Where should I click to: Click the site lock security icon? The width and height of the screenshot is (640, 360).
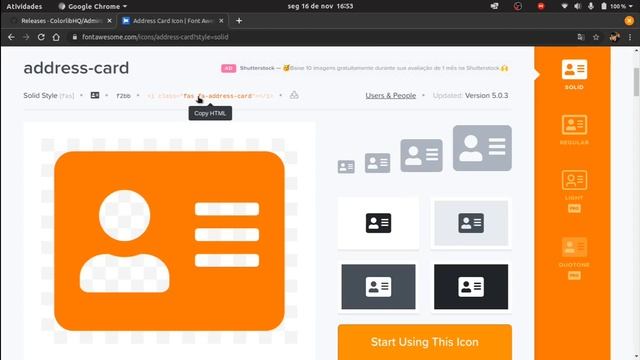point(74,37)
